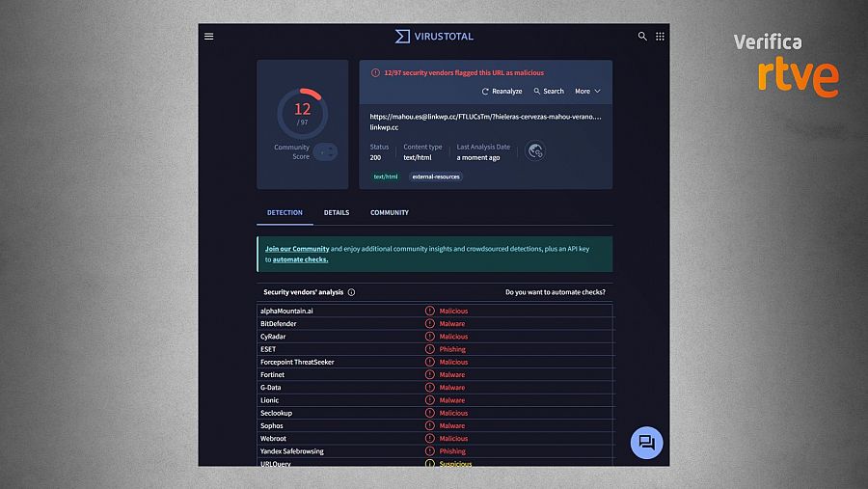Switch to the DETAILS tab
The height and width of the screenshot is (489, 868).
336,212
